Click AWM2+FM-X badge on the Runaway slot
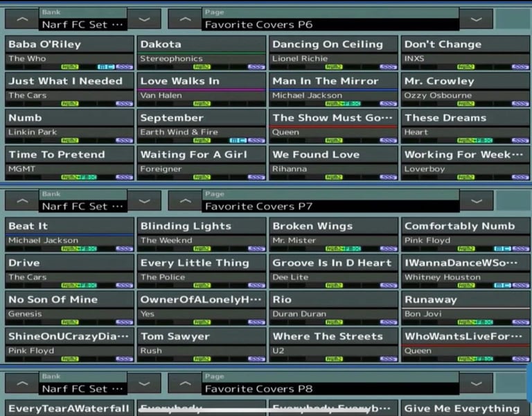The width and height of the screenshot is (532, 416). [x=475, y=322]
